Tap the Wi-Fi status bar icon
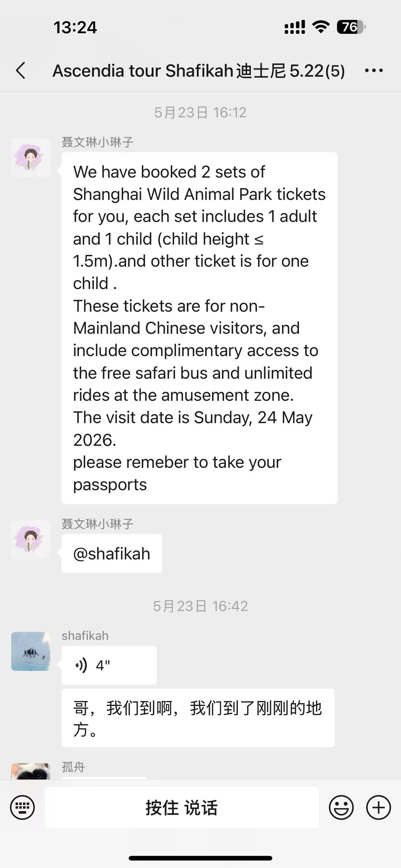 tap(321, 27)
